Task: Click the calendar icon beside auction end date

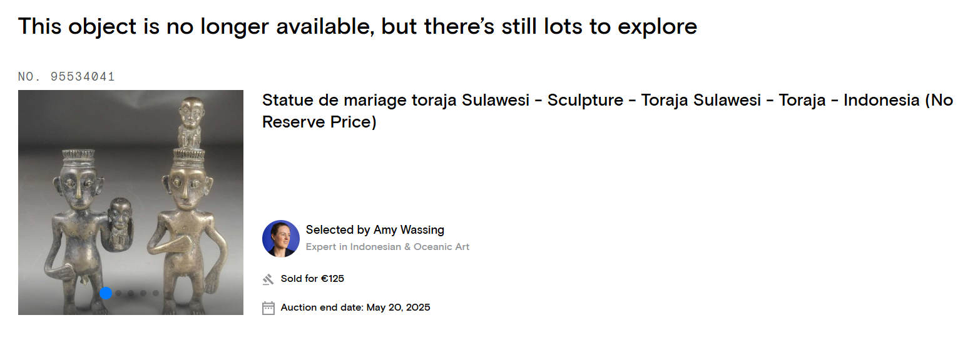Action: [268, 307]
